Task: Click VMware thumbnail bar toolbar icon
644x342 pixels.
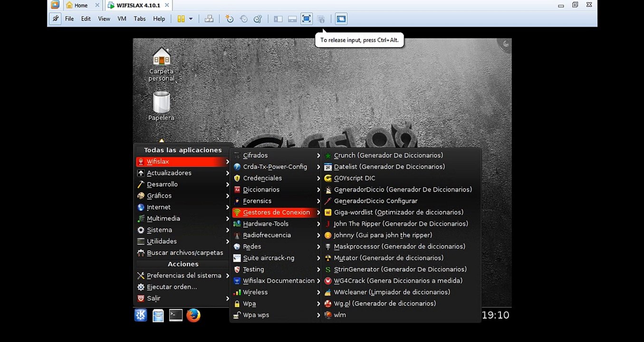Action: 292,19
